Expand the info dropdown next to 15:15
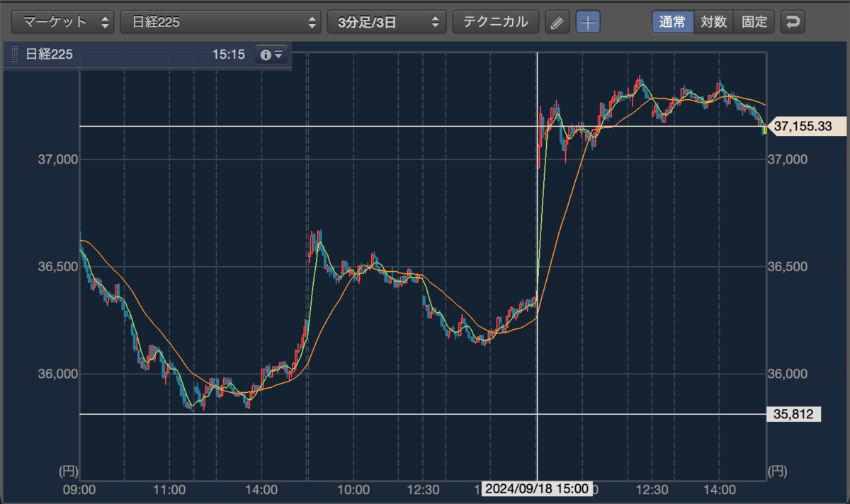Viewport: 850px width, 504px height. 271,55
